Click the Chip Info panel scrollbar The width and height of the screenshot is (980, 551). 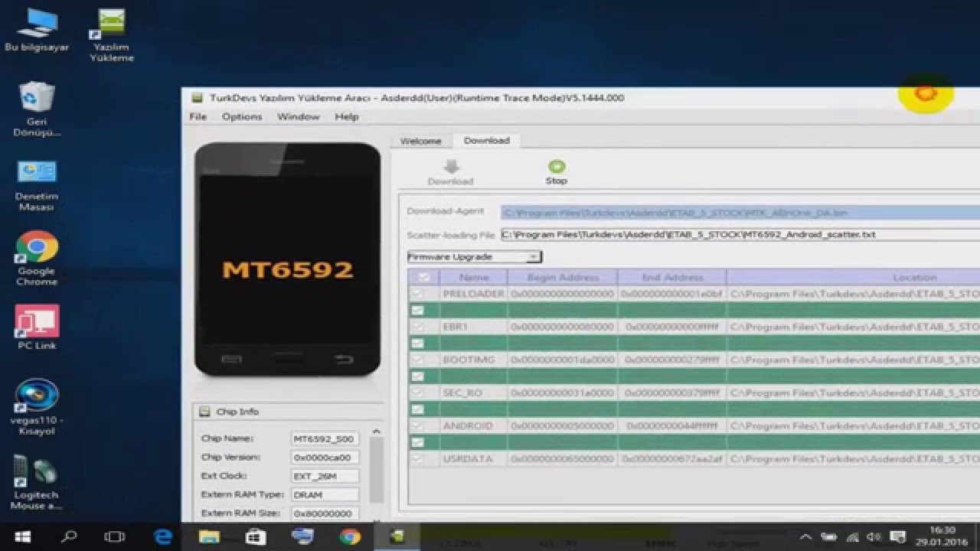pyautogui.click(x=375, y=468)
